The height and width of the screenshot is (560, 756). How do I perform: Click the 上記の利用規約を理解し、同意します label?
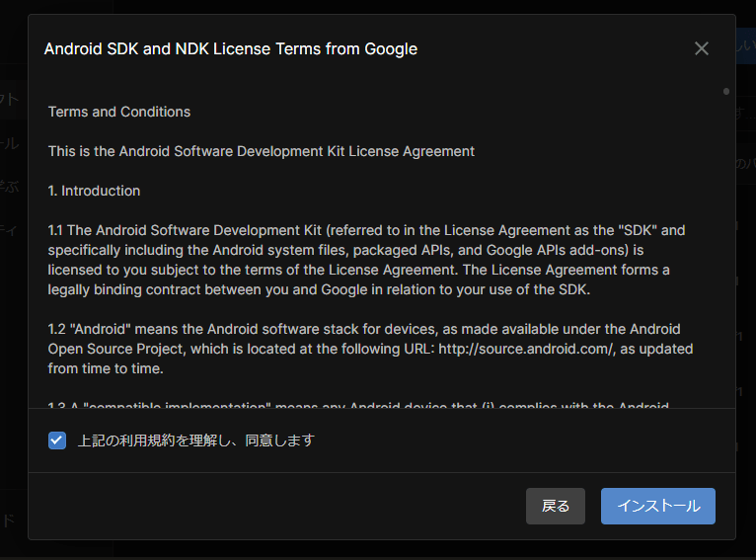195,440
